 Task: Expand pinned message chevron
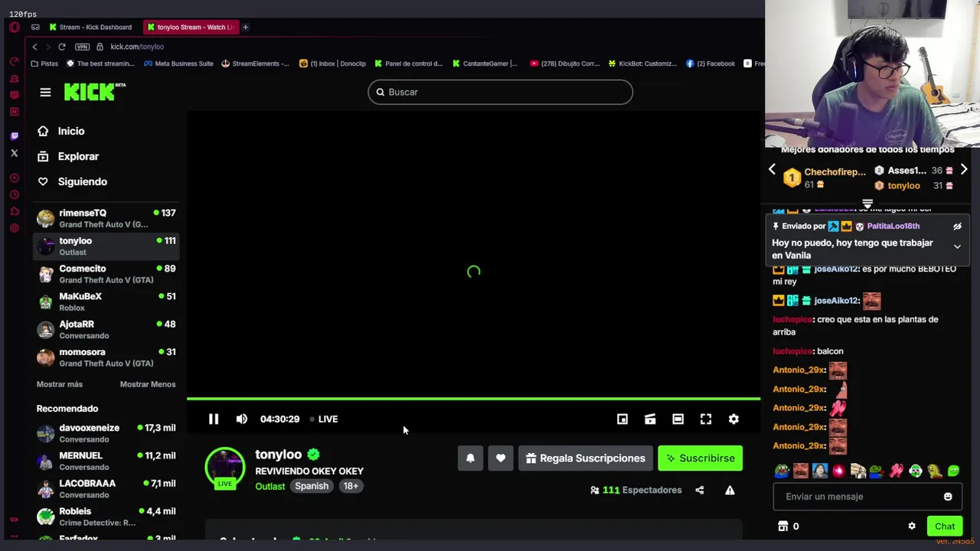(x=957, y=246)
